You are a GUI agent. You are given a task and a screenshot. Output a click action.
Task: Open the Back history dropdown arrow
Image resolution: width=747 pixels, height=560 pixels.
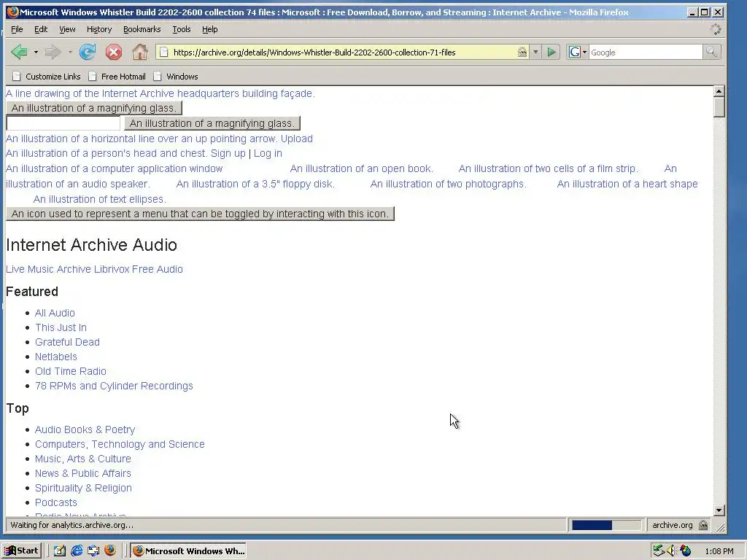(36, 52)
